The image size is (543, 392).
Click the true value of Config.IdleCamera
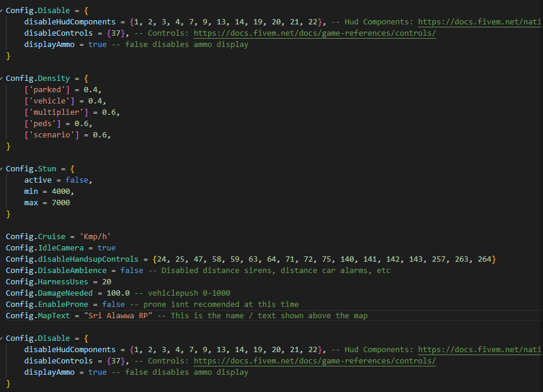click(x=107, y=247)
